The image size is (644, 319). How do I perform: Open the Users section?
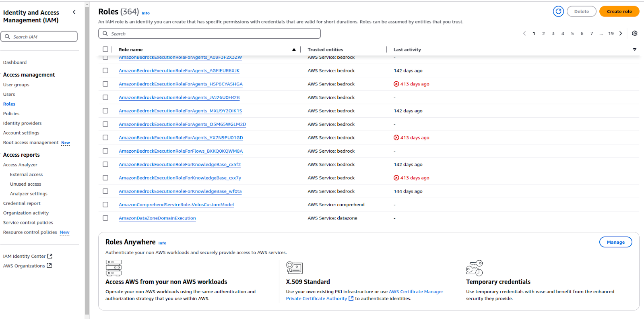(x=9, y=94)
